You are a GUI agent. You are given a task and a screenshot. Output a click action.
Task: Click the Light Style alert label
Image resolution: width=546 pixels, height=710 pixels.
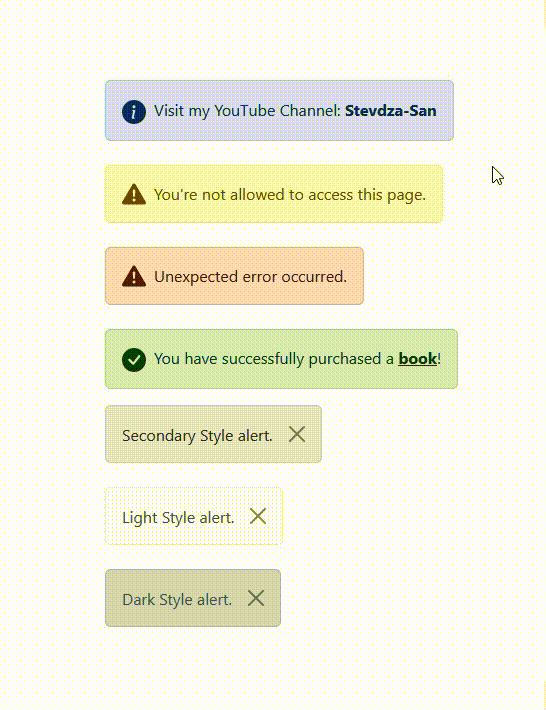178,518
